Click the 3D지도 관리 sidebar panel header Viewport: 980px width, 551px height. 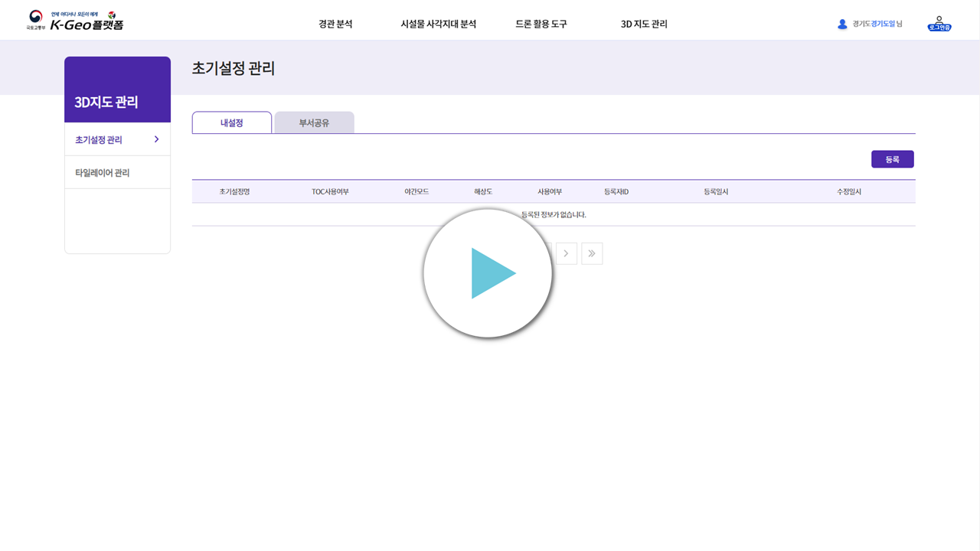(106, 100)
